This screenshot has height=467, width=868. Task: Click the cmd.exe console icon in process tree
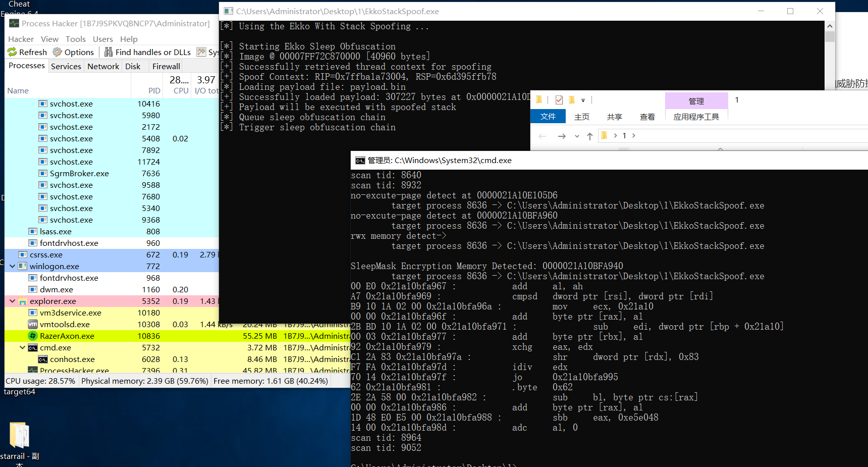pyautogui.click(x=33, y=347)
